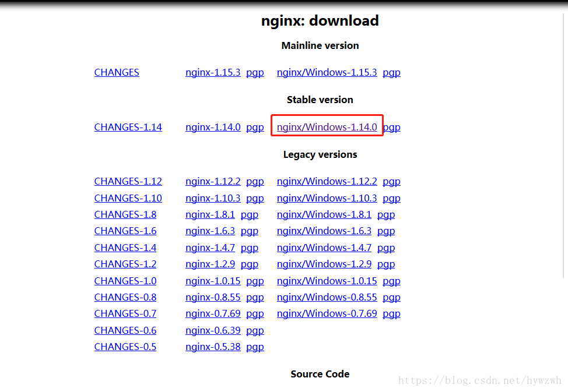Open pgp signature for nginx/Windows-1.12.2
The height and width of the screenshot is (392, 568).
[x=391, y=182]
